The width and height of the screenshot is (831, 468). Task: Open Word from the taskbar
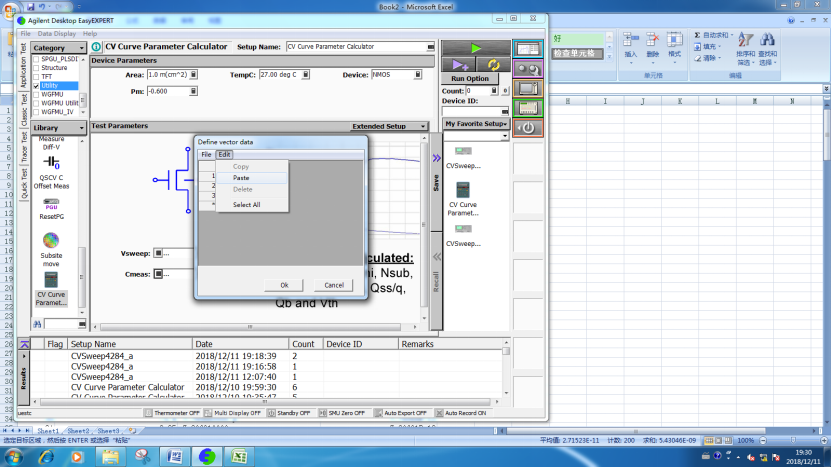pyautogui.click(x=175, y=457)
